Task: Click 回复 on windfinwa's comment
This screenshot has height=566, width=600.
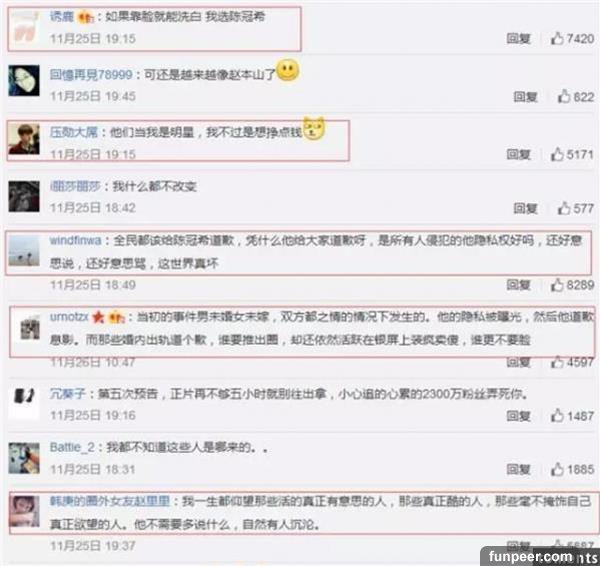Action: pos(518,285)
